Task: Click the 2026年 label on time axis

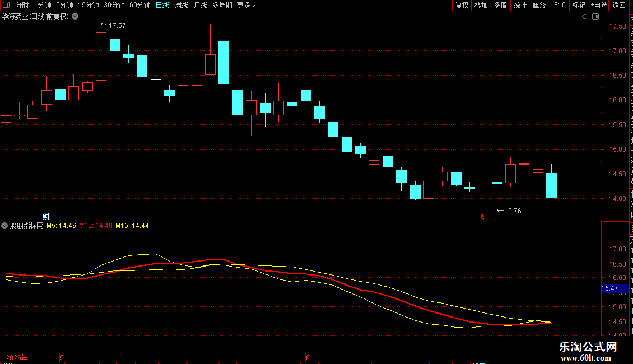Action: click(x=17, y=358)
